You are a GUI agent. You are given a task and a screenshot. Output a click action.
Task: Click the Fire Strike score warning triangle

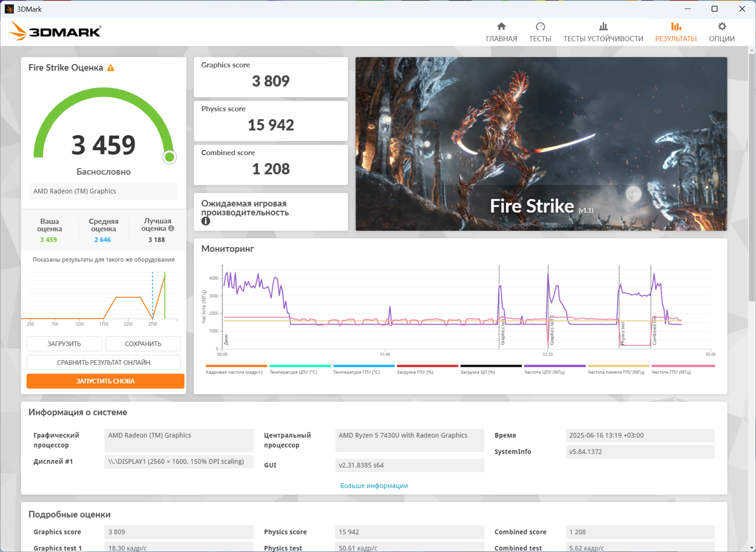[111, 68]
